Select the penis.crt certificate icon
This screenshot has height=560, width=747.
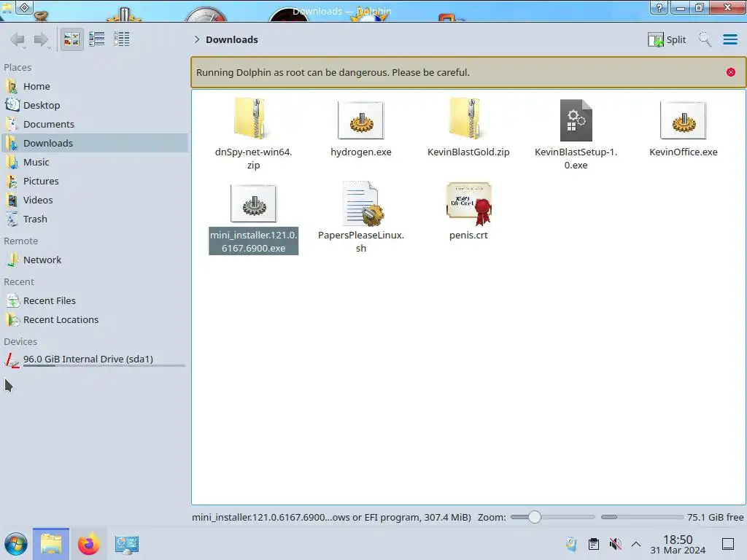click(x=469, y=203)
